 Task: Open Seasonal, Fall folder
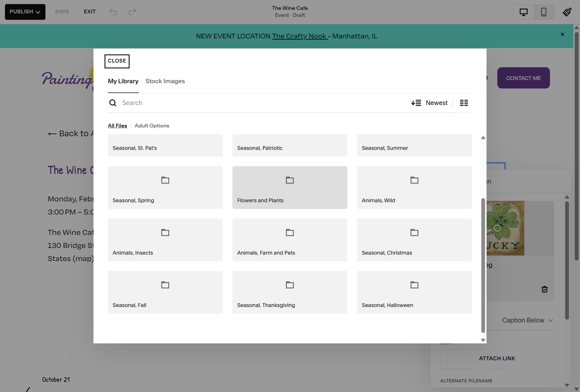(165, 292)
